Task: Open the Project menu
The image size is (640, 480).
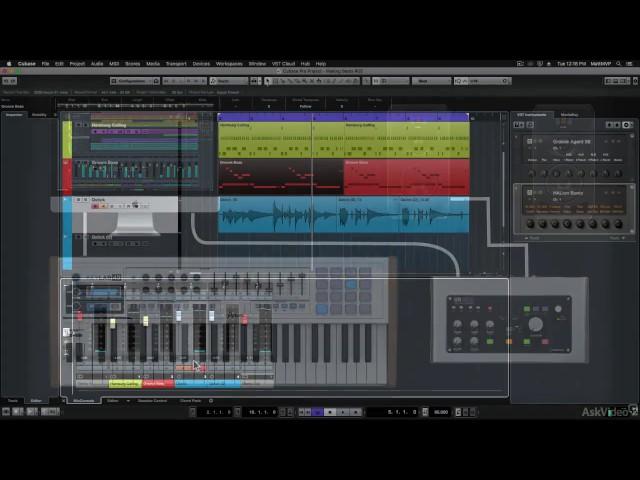Action: click(x=77, y=64)
